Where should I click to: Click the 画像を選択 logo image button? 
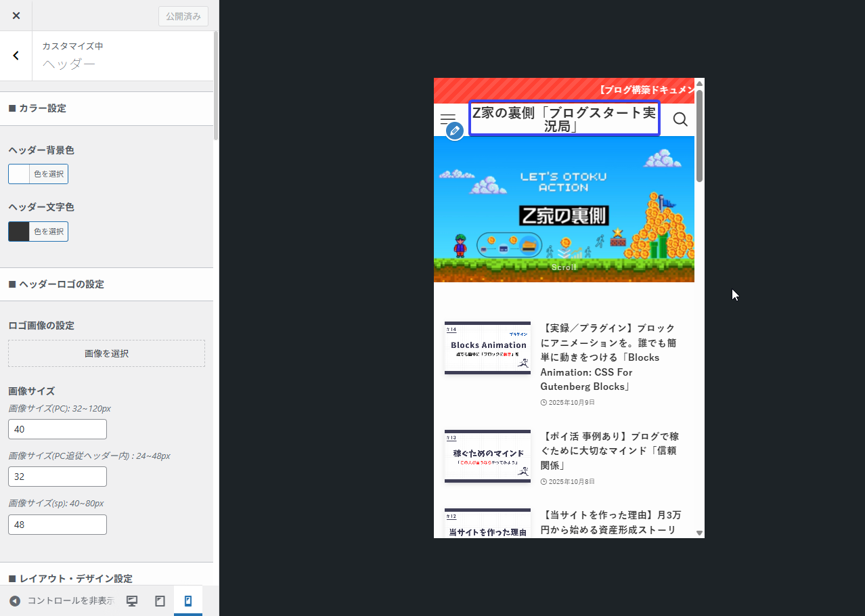click(x=106, y=353)
